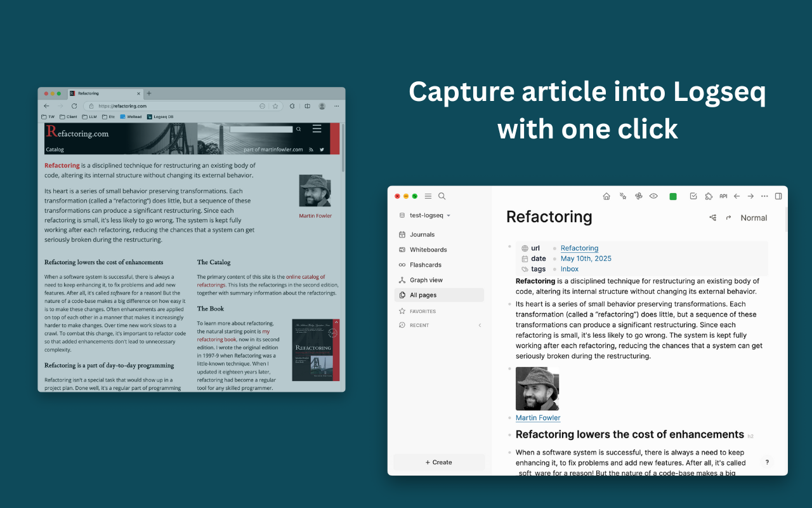Open Logseq help question mark button
Image resolution: width=812 pixels, height=508 pixels.
pyautogui.click(x=767, y=462)
